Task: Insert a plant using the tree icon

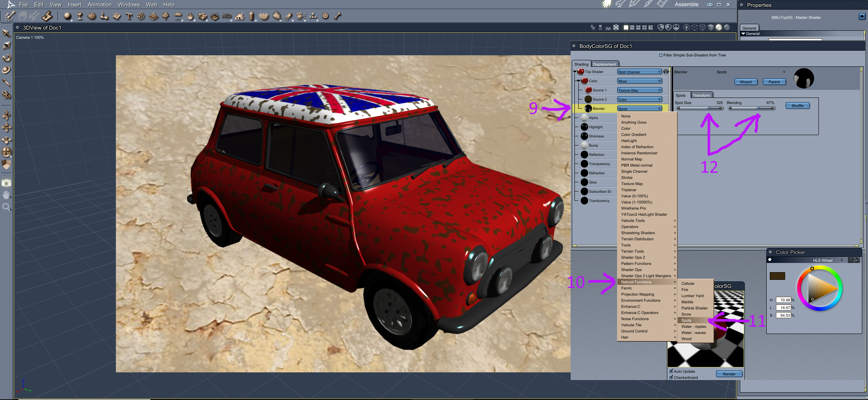Action: (166, 16)
